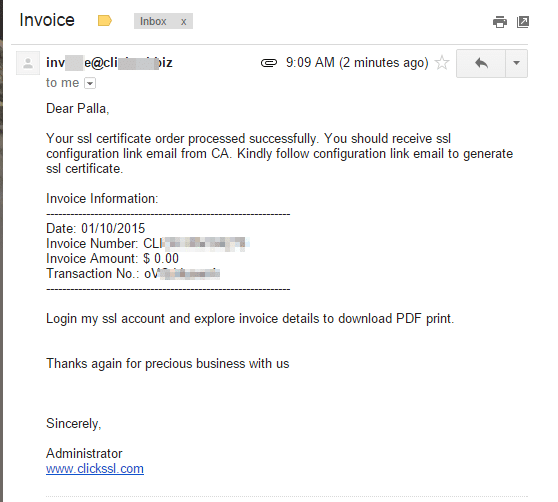The width and height of the screenshot is (558, 502).
Task: Open the www.clickssl.com link
Action: [x=95, y=469]
